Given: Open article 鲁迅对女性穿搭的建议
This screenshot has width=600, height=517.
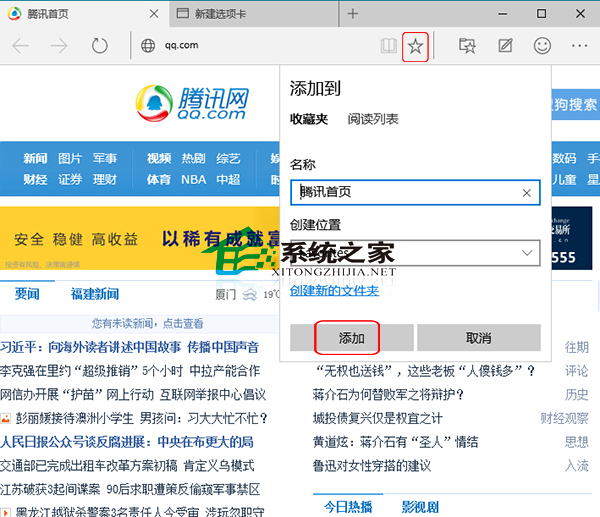Looking at the screenshot, I should pos(372,466).
